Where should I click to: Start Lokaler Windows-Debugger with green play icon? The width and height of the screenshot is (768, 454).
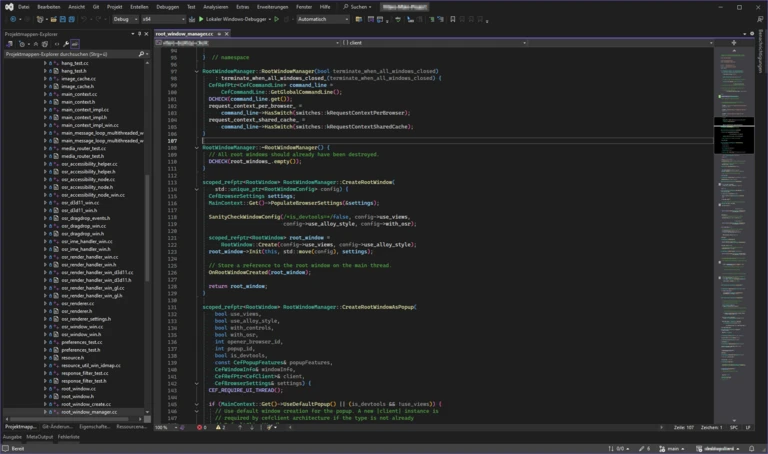click(235, 19)
